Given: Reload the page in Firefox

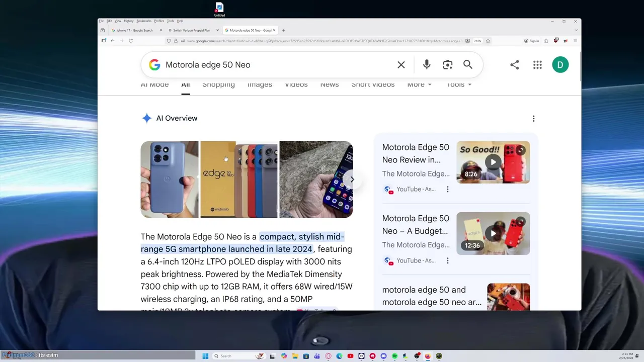Looking at the screenshot, I should click(x=130, y=41).
